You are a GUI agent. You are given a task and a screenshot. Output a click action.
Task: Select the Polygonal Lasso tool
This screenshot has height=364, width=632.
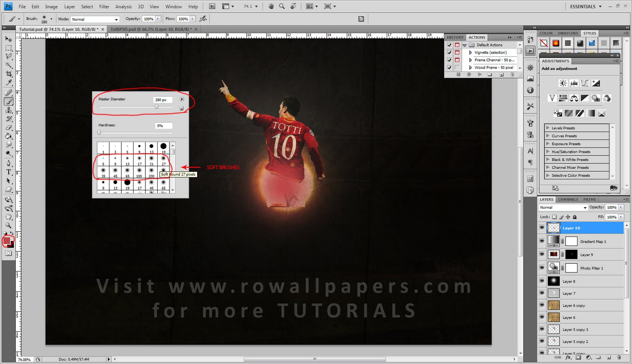(x=8, y=56)
